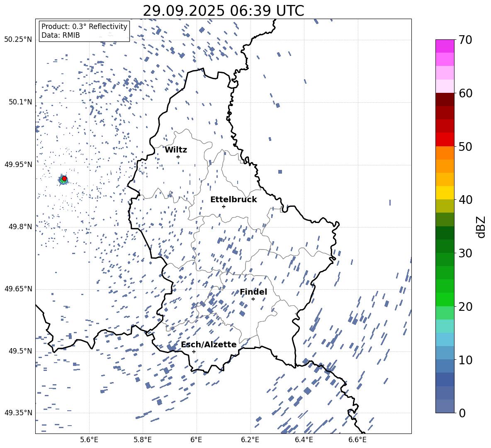This screenshot has width=491, height=448.
Task: Click the Product: 0.3° Reflectivity text
Action: (85, 26)
